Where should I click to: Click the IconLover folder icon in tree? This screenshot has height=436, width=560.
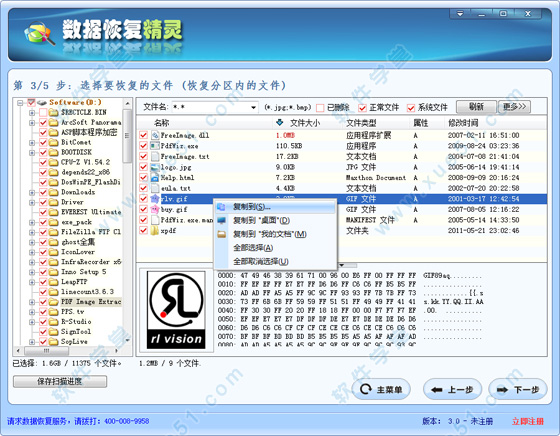click(53, 252)
